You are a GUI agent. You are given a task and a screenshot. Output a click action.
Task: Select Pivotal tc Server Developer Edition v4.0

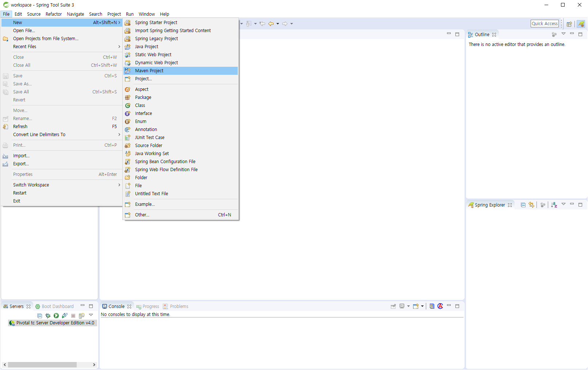click(52, 323)
